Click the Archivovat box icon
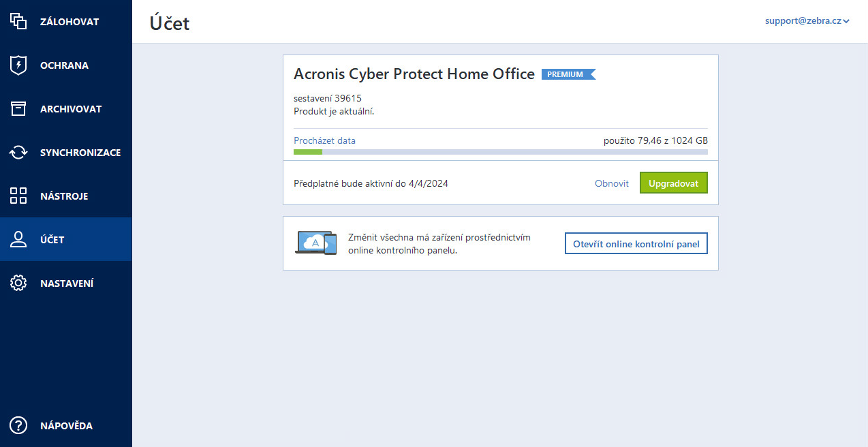 18,109
